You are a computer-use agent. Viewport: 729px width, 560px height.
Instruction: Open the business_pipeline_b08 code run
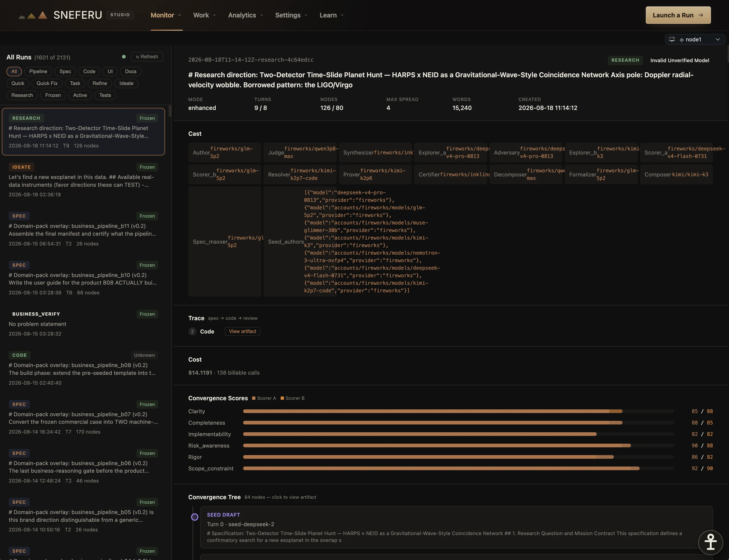point(83,369)
